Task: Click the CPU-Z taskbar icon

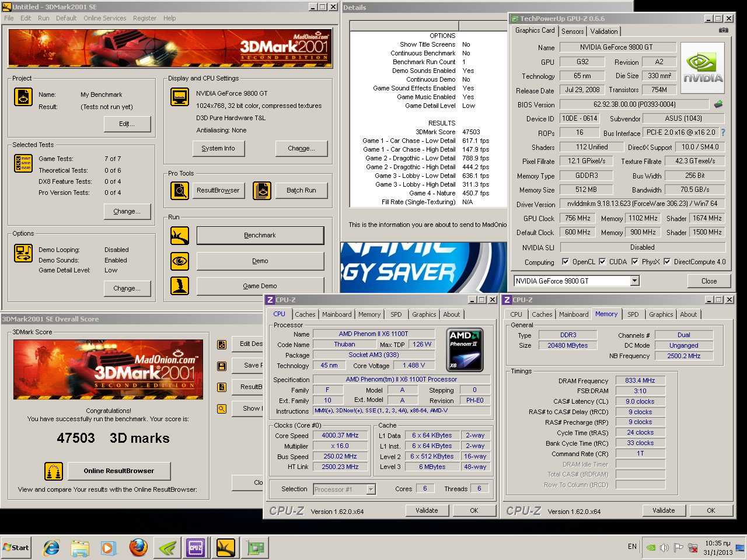Action: pyautogui.click(x=196, y=548)
